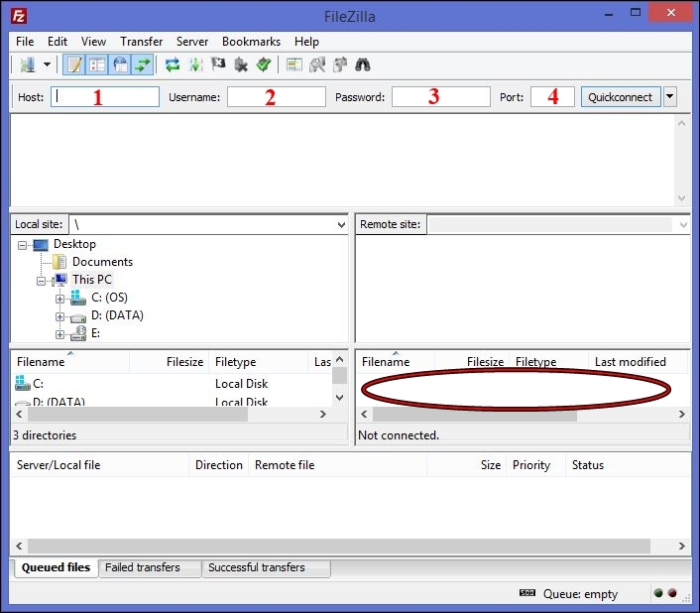
Task: Click in the Host input field
Action: pos(106,97)
